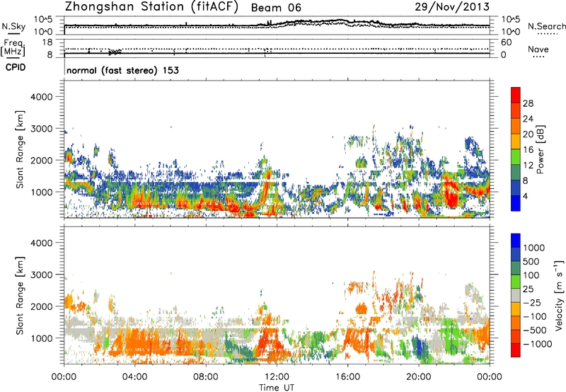The height and width of the screenshot is (392, 566).
Task: Click the '4000' tick of power panel axis
Action: tap(42, 97)
